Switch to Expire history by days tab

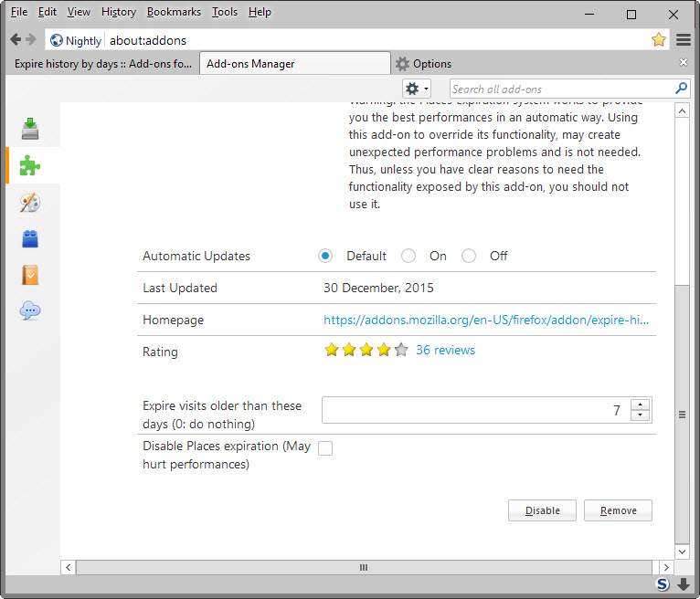click(103, 63)
